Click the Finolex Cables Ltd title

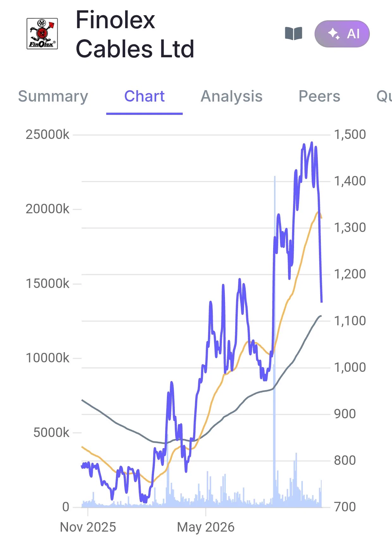(x=135, y=34)
